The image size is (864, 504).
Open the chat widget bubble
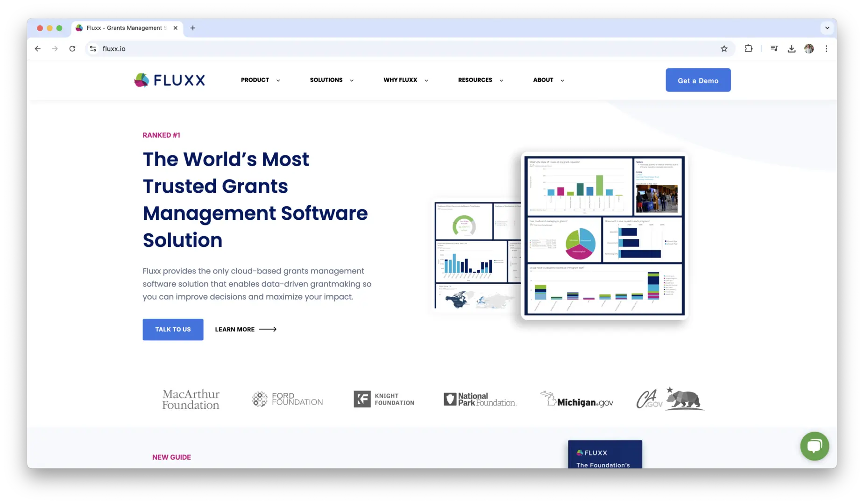814,446
